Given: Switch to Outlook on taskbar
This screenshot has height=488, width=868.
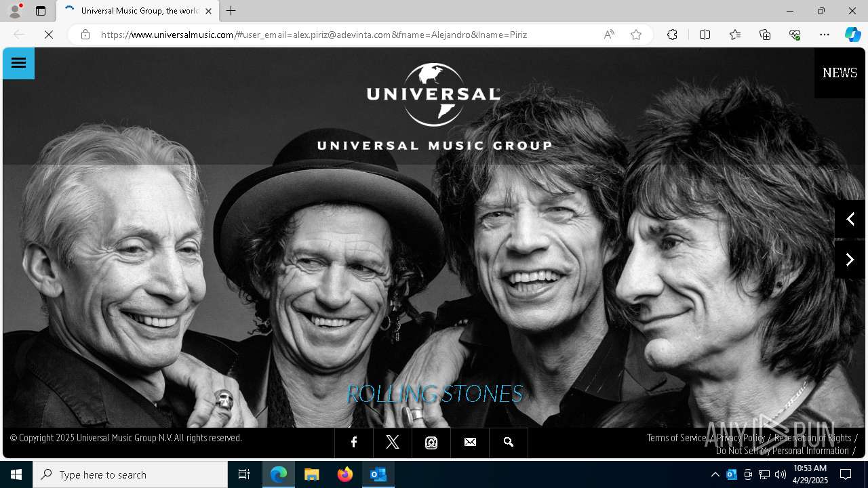Looking at the screenshot, I should tap(378, 474).
